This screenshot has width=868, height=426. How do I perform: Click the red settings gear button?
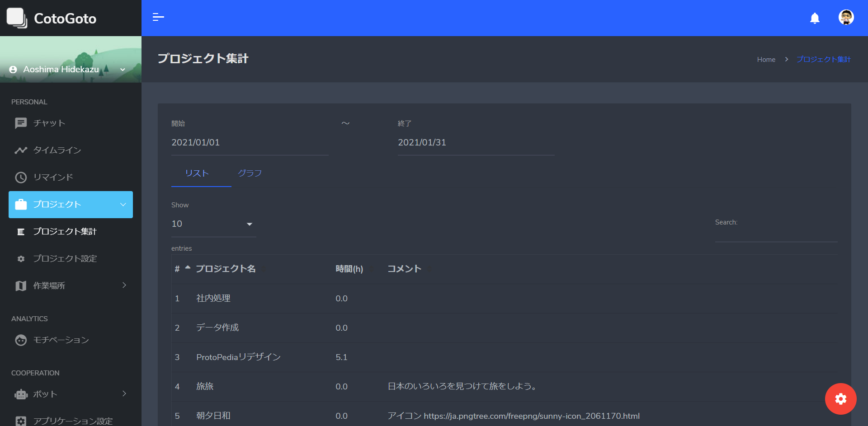840,399
